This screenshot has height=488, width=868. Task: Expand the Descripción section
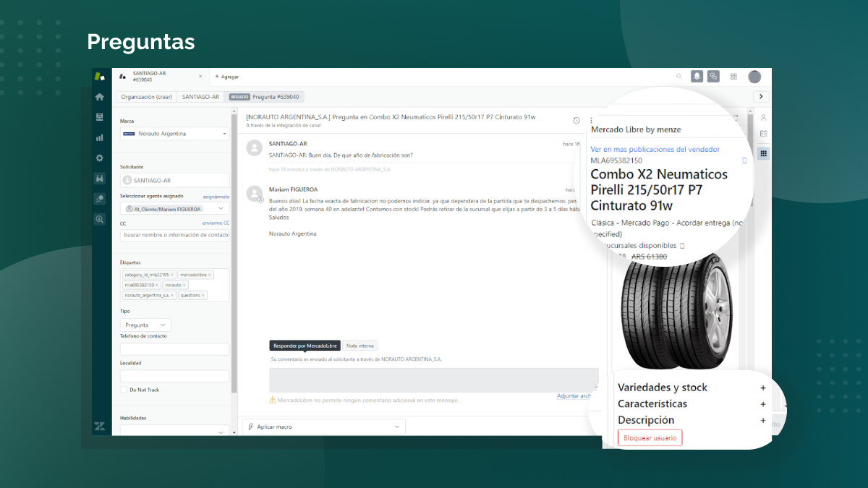[762, 421]
